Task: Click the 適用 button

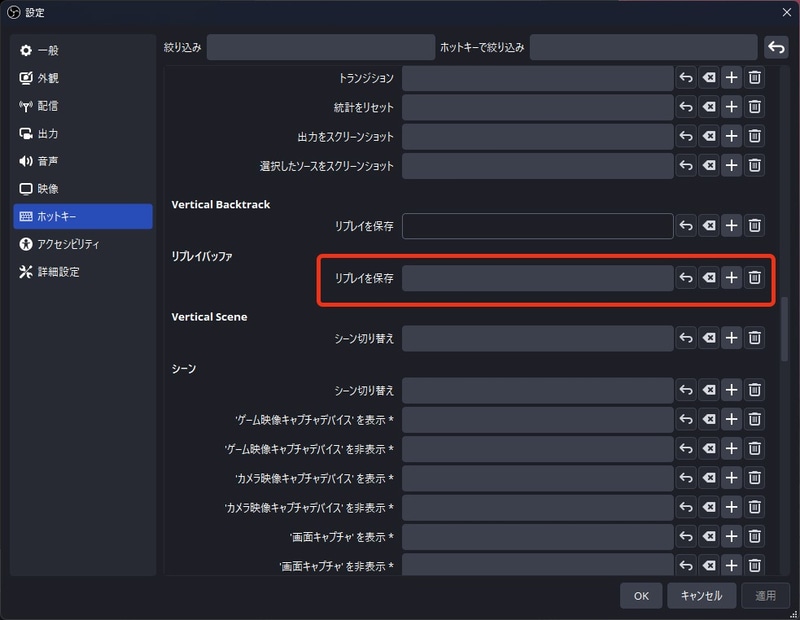Action: coord(765,596)
